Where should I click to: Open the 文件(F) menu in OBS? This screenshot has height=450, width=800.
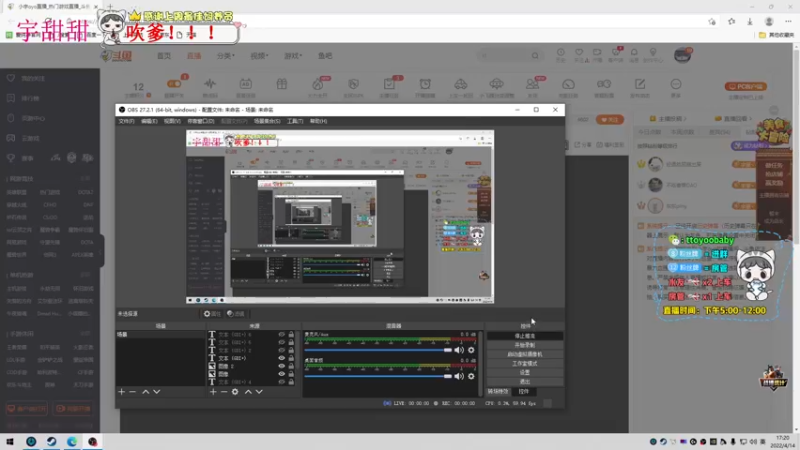126,121
